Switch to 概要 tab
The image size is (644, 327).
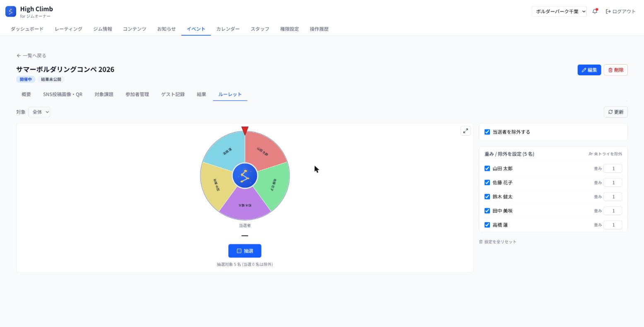(26, 94)
